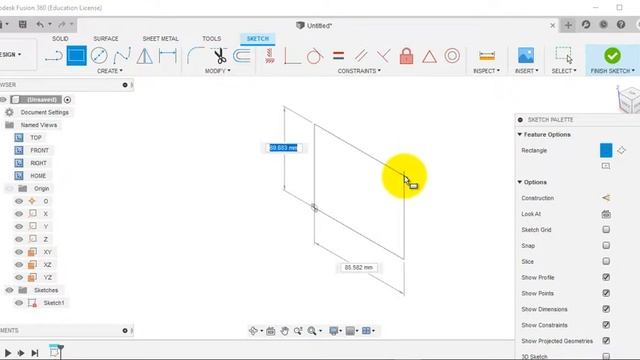
Task: Click the Undo arrow
Action: (40, 24)
